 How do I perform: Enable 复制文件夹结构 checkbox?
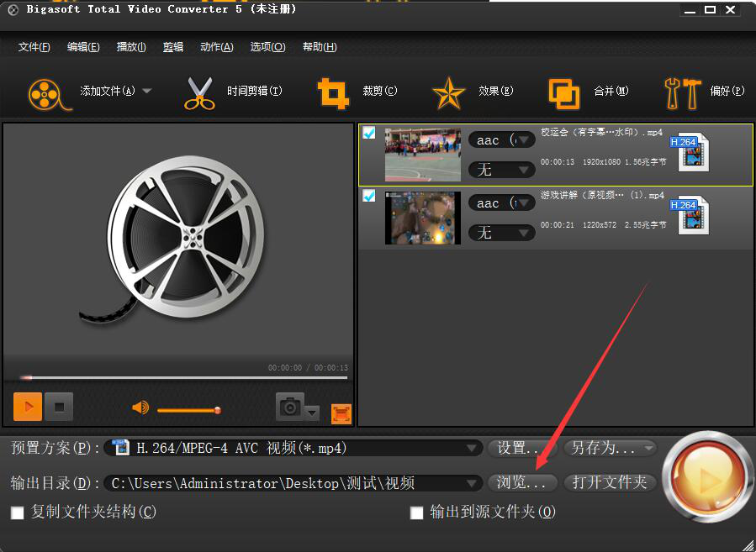pyautogui.click(x=18, y=513)
